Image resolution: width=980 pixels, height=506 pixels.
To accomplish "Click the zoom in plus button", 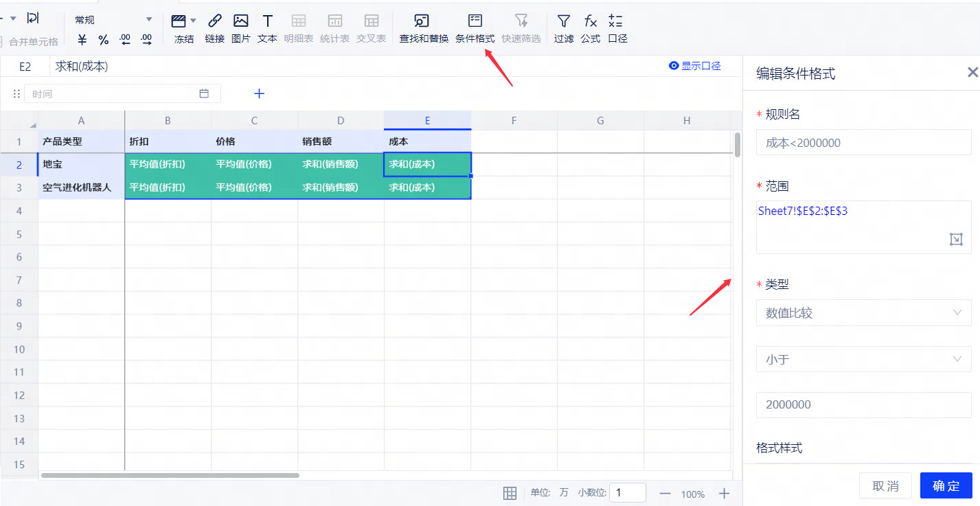I will click(724, 494).
